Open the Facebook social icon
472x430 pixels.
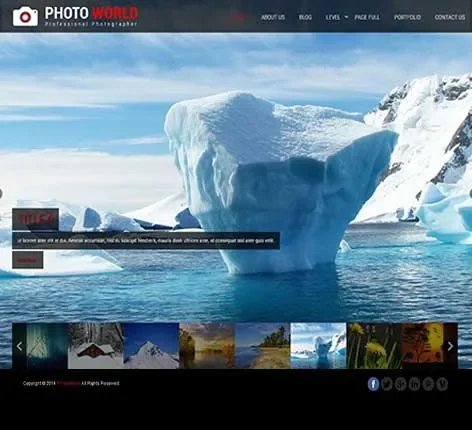click(373, 384)
